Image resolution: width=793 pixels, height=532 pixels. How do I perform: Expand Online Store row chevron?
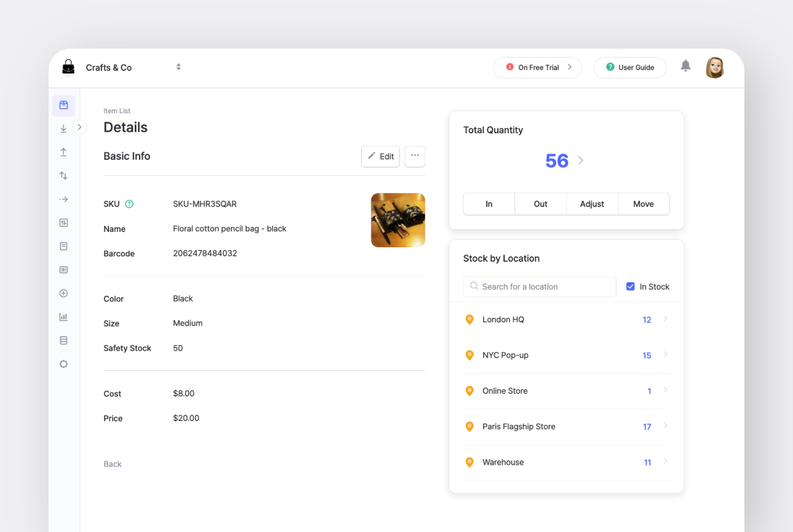tap(665, 390)
